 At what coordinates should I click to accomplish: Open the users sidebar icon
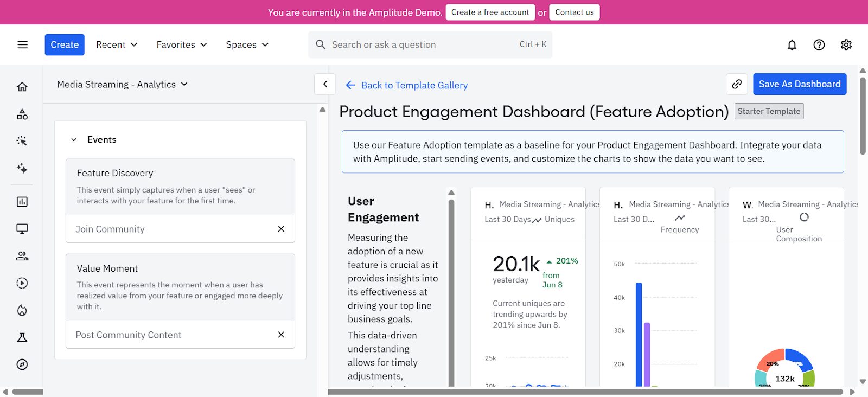click(22, 256)
